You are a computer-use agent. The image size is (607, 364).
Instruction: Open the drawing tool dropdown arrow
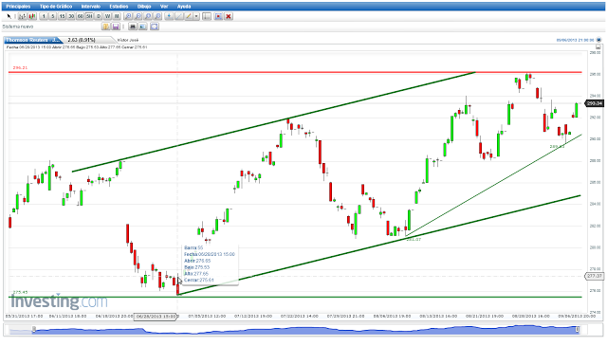[196, 16]
